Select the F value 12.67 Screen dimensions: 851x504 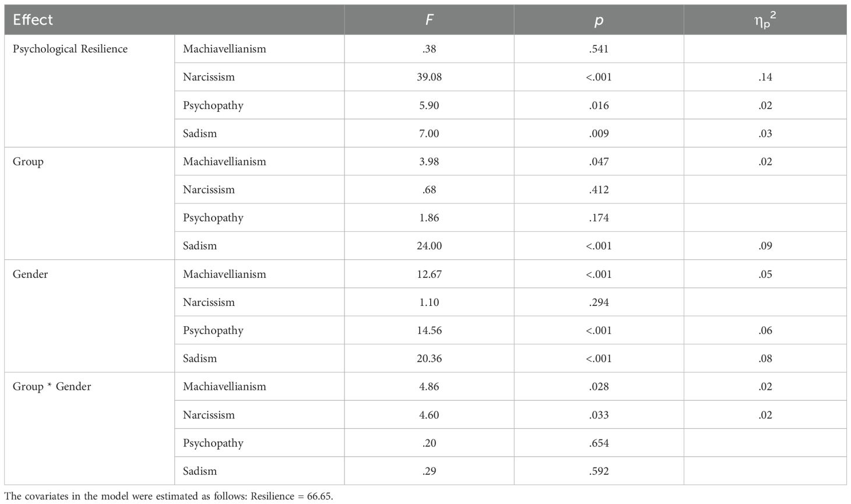[x=429, y=274]
